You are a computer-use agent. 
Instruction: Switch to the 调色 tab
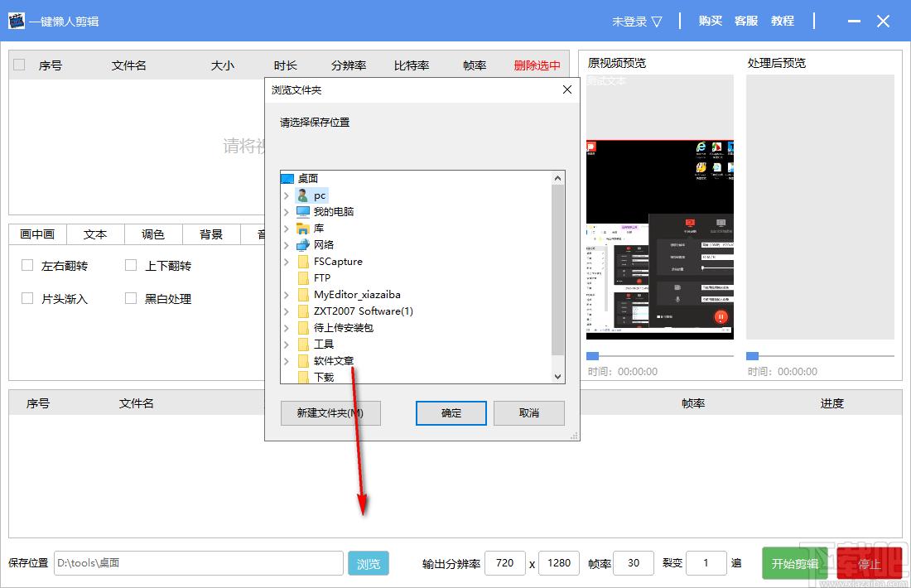point(153,234)
